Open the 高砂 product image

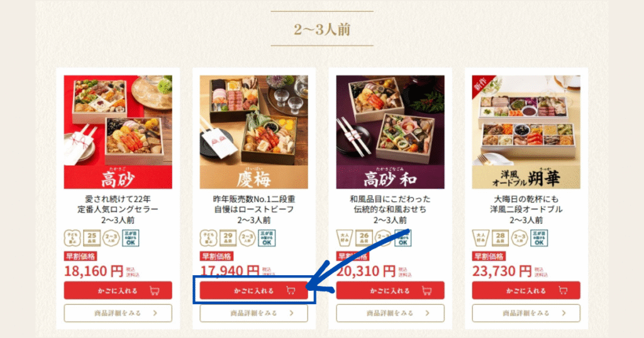coord(118,132)
